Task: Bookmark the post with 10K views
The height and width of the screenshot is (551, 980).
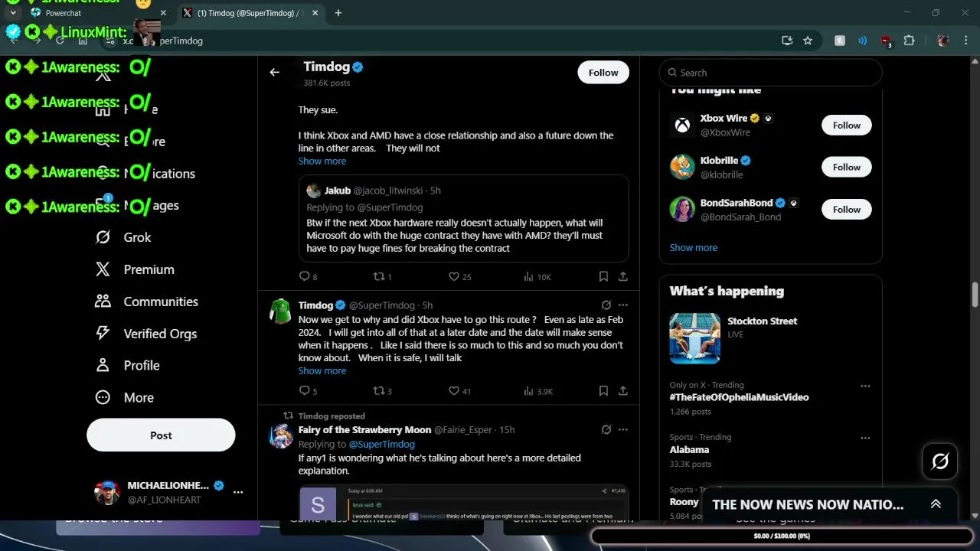Action: point(603,276)
